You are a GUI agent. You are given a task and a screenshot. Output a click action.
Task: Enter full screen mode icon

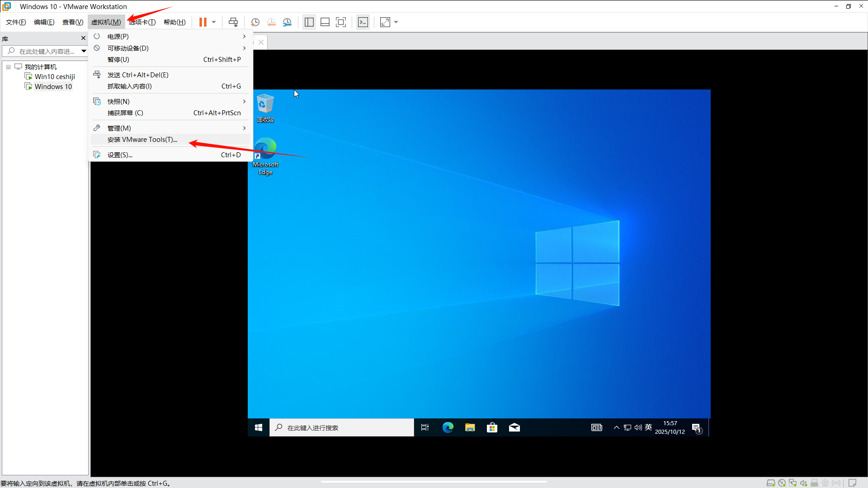[341, 22]
